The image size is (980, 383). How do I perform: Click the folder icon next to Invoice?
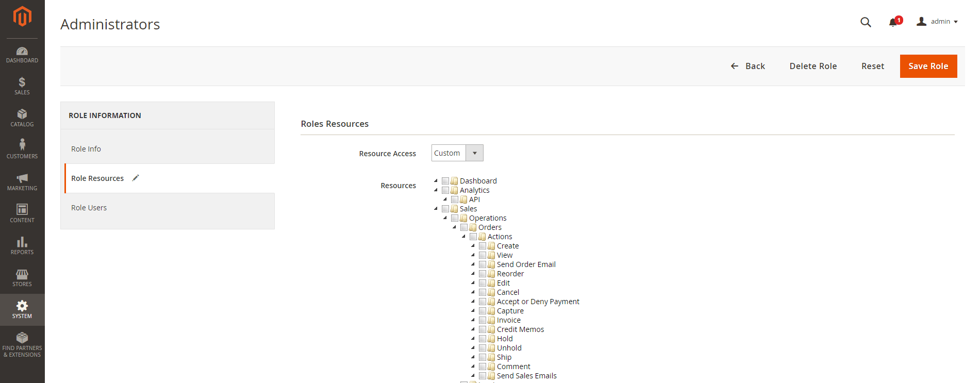(491, 320)
